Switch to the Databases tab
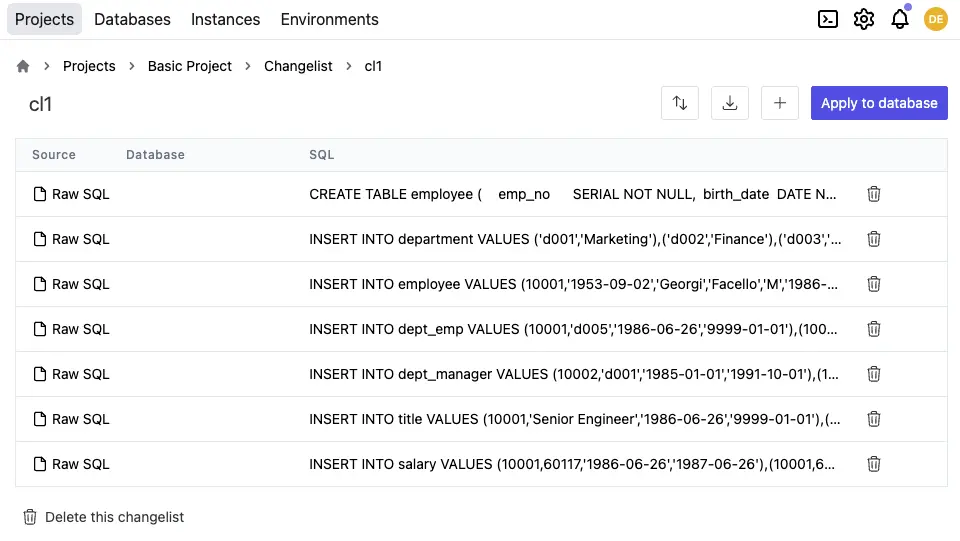960x541 pixels. [132, 19]
